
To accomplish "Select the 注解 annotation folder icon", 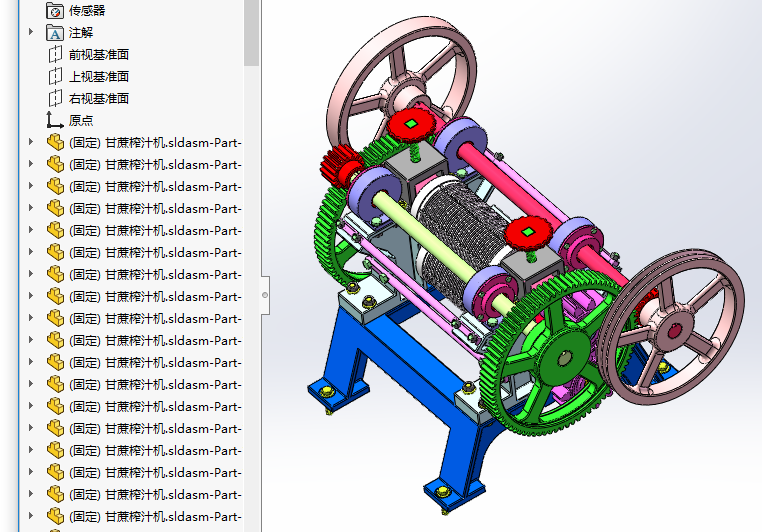I will click(x=55, y=33).
